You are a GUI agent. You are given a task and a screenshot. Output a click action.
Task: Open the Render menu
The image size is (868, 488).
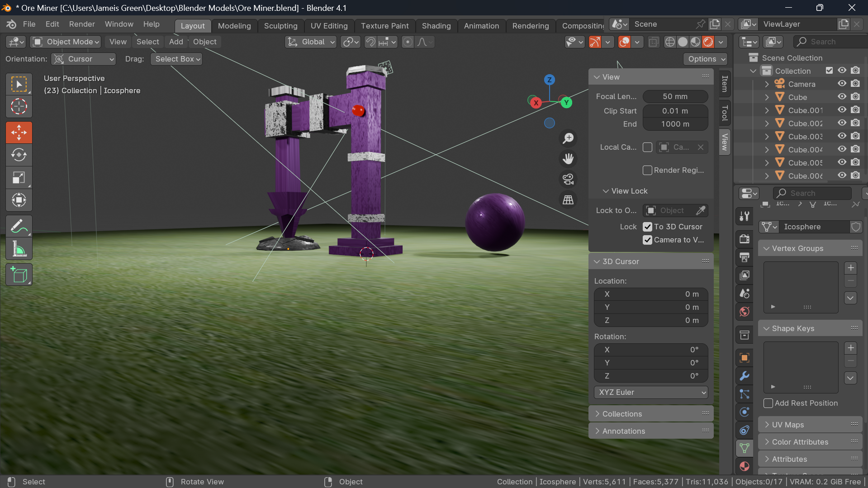coord(82,24)
